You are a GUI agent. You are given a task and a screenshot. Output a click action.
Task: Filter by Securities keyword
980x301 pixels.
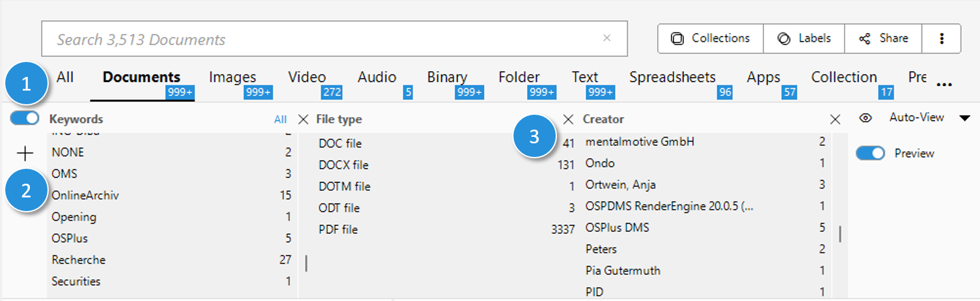click(x=172, y=281)
